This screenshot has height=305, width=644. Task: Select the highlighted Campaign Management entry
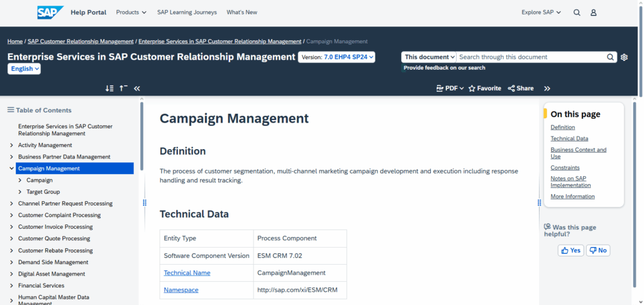click(75, 169)
